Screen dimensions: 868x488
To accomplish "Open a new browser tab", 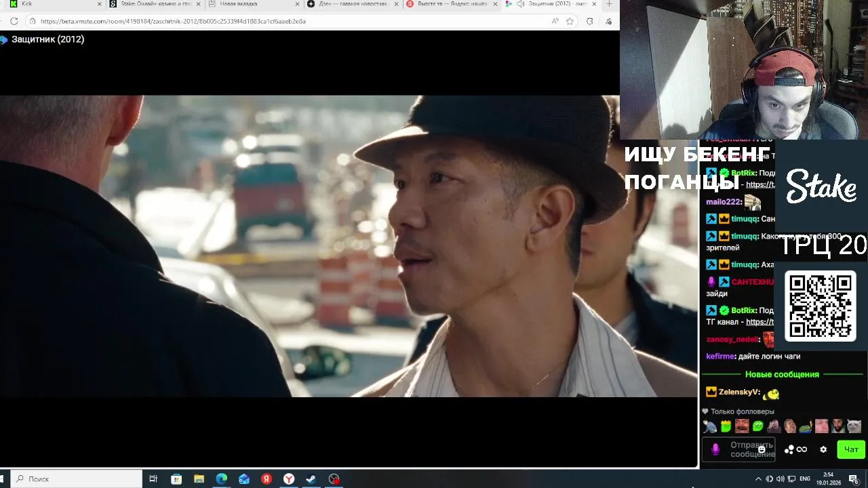I will pyautogui.click(x=609, y=4).
